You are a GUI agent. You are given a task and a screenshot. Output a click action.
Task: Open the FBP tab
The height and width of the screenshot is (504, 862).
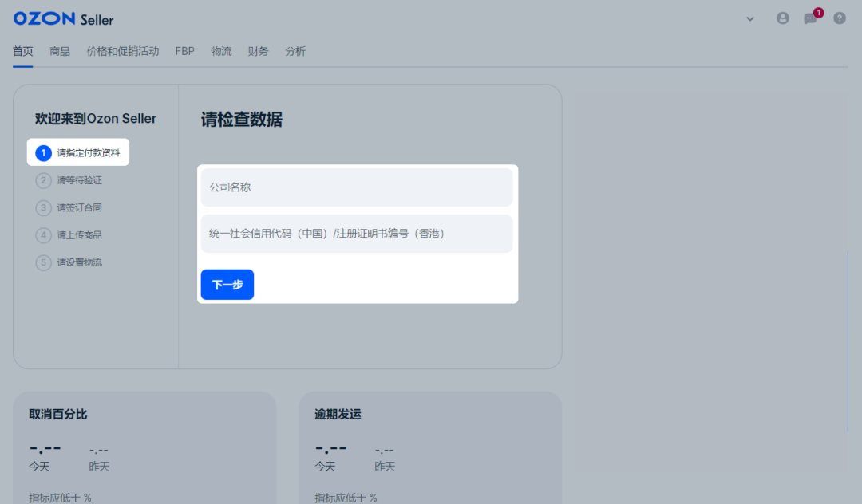tap(184, 51)
